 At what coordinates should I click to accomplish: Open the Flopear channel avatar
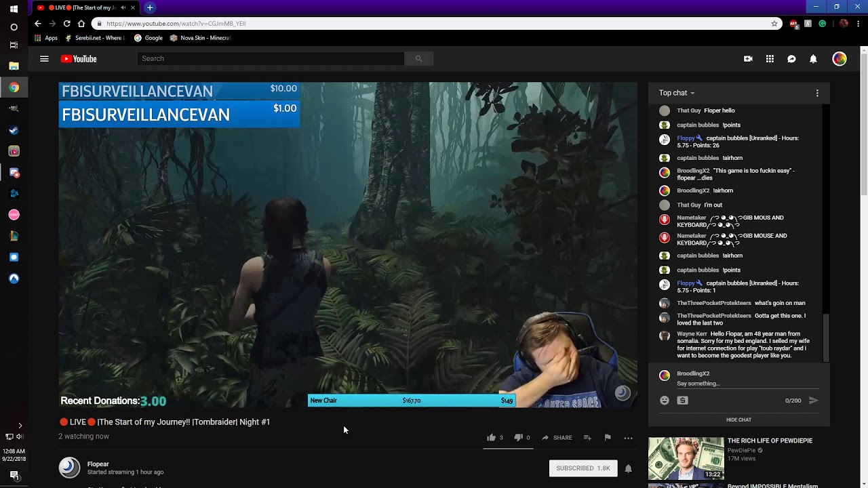coord(69,468)
